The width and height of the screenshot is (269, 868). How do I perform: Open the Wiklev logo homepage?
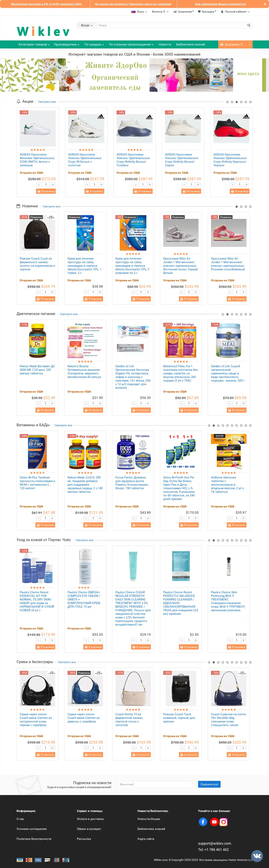coord(43,31)
